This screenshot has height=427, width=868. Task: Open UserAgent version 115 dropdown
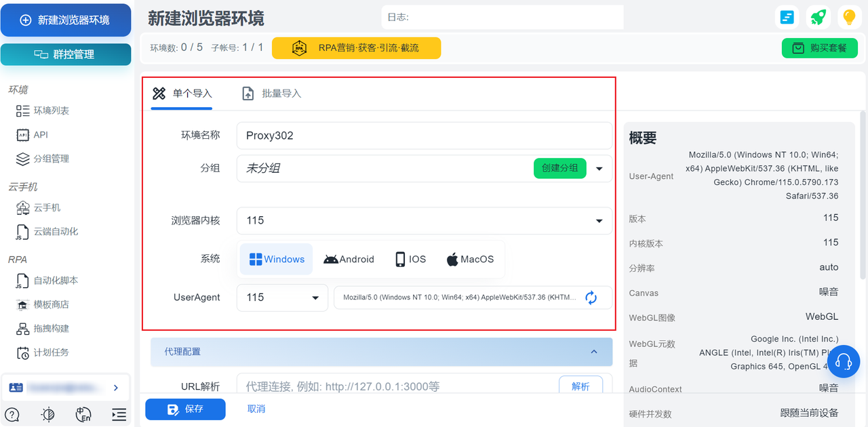[x=282, y=298]
